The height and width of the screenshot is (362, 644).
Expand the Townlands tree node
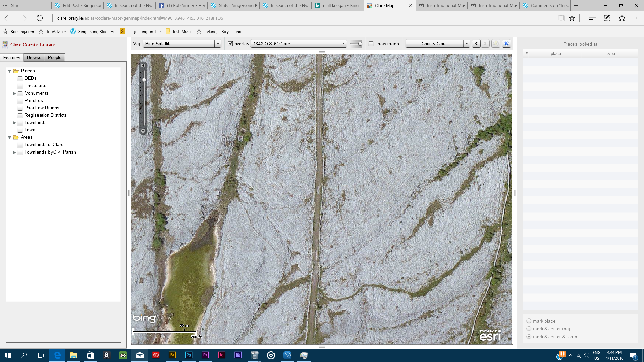(x=14, y=123)
